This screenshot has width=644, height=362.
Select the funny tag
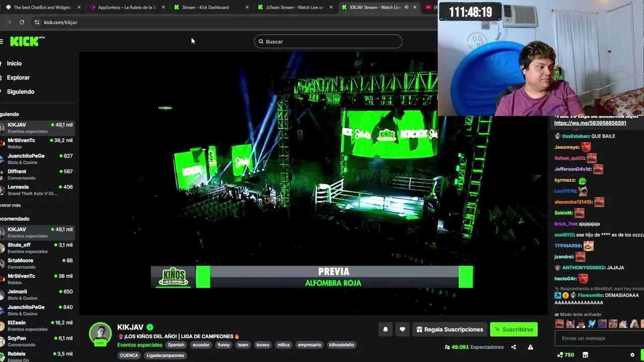click(224, 345)
